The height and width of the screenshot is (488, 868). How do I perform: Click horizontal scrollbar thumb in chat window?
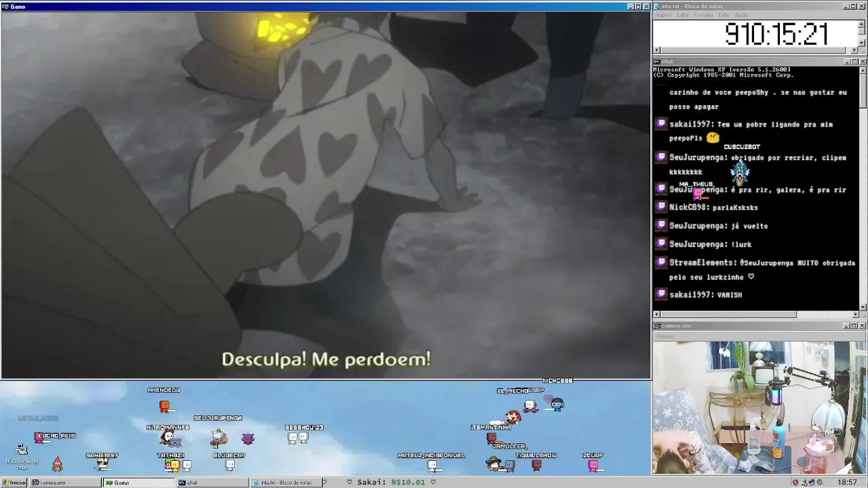pyautogui.click(x=728, y=314)
